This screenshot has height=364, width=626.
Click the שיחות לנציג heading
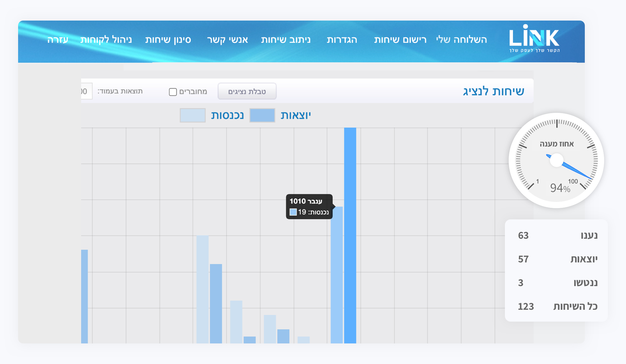493,91
